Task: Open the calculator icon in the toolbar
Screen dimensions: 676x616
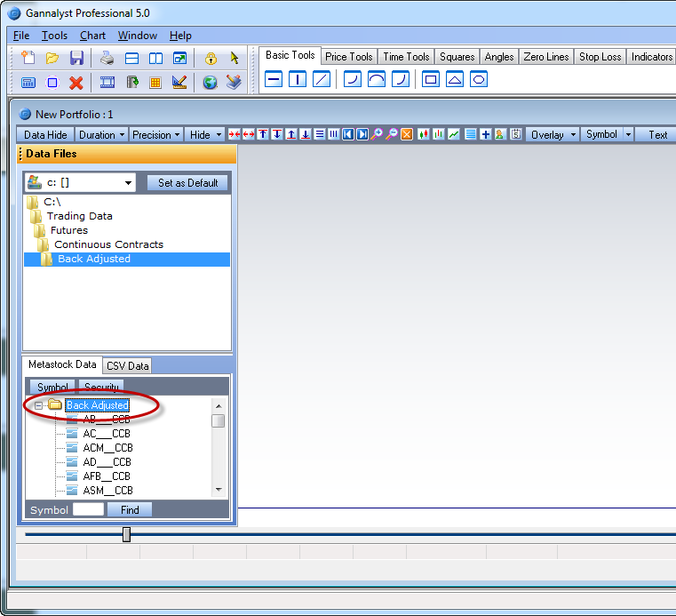Action: point(28,83)
